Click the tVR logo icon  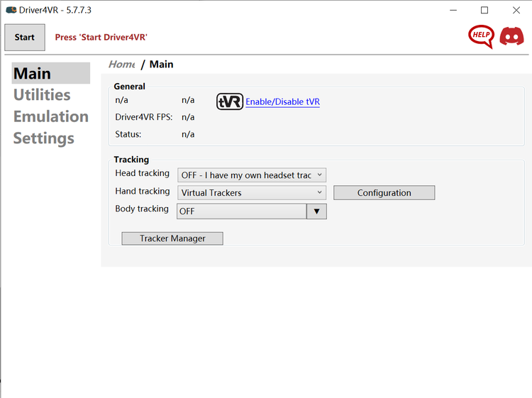[x=230, y=101]
